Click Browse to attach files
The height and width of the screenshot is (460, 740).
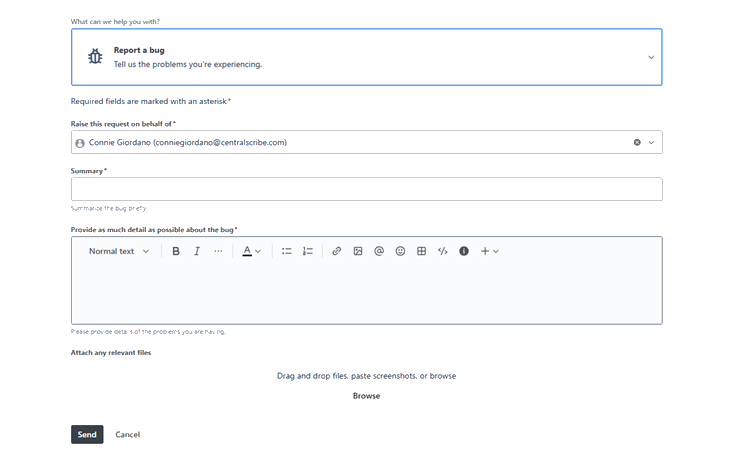point(366,396)
